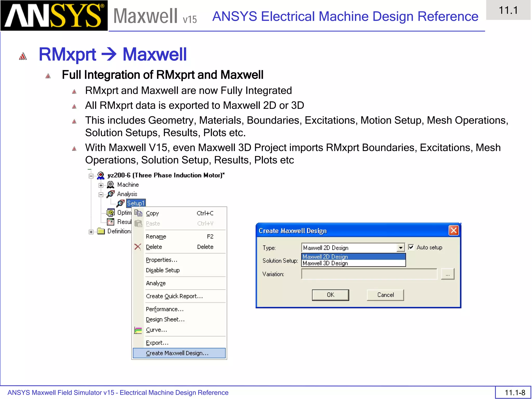Click the red Delete X icon
Screen dimensions: 532x399
[138, 247]
